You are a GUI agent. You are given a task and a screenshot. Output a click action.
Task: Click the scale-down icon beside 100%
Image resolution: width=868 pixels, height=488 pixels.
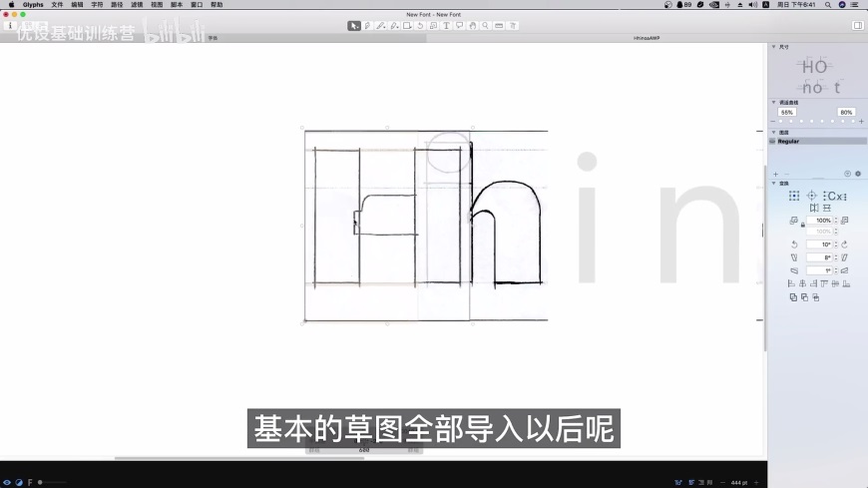click(x=793, y=221)
